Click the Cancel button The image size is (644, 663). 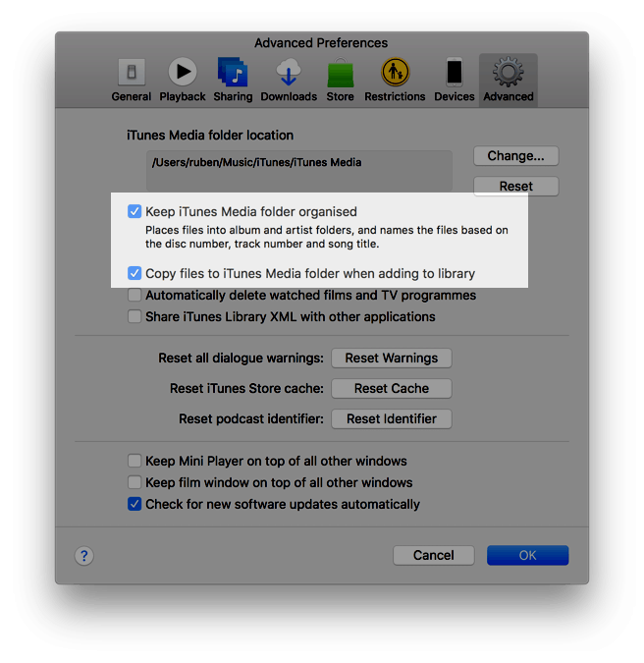(x=434, y=555)
